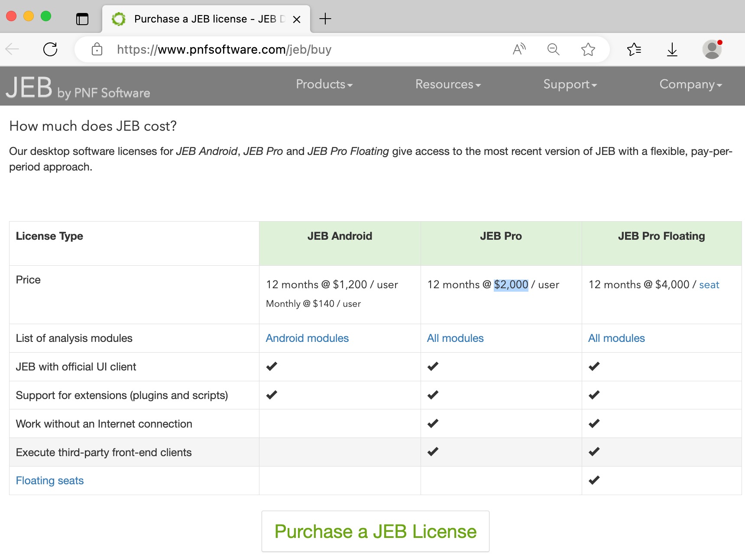Click JEB Pro Floating checkmark for UI client

coord(594,367)
